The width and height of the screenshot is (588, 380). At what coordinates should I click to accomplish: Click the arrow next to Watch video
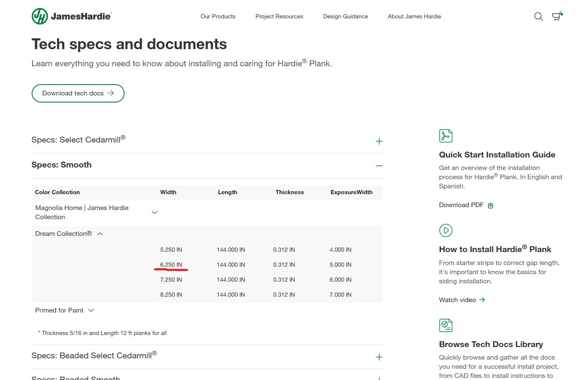click(482, 300)
